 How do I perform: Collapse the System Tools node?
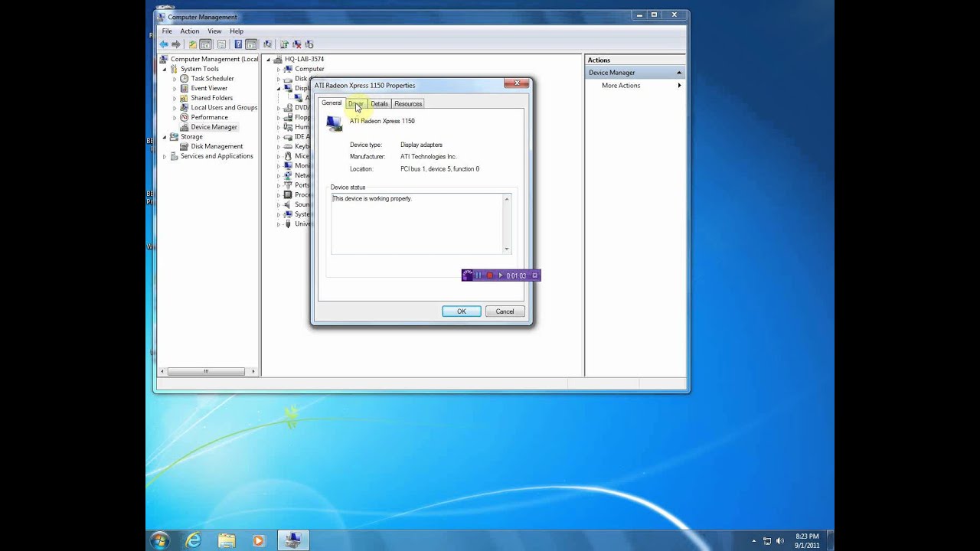[x=165, y=69]
